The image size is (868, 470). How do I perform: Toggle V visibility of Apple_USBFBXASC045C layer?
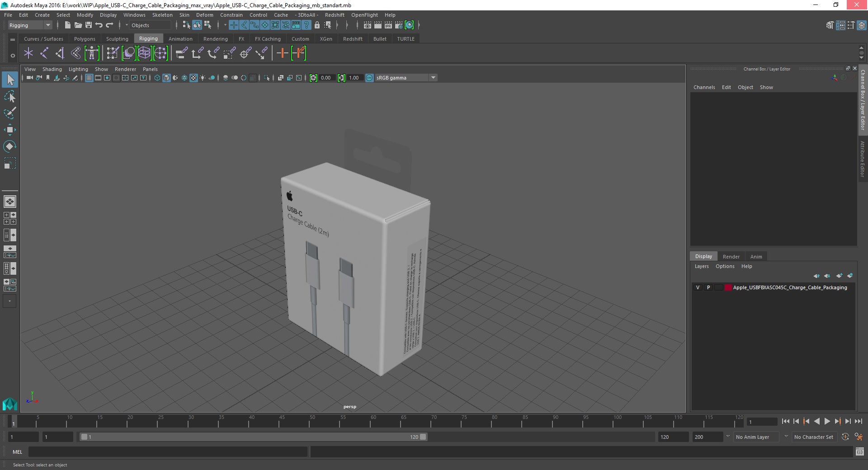point(698,287)
